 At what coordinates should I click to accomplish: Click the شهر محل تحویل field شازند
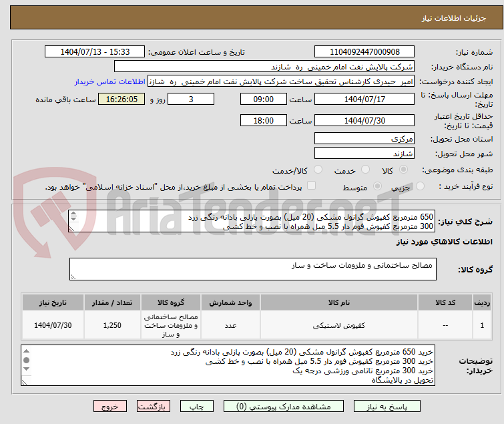pos(364,154)
